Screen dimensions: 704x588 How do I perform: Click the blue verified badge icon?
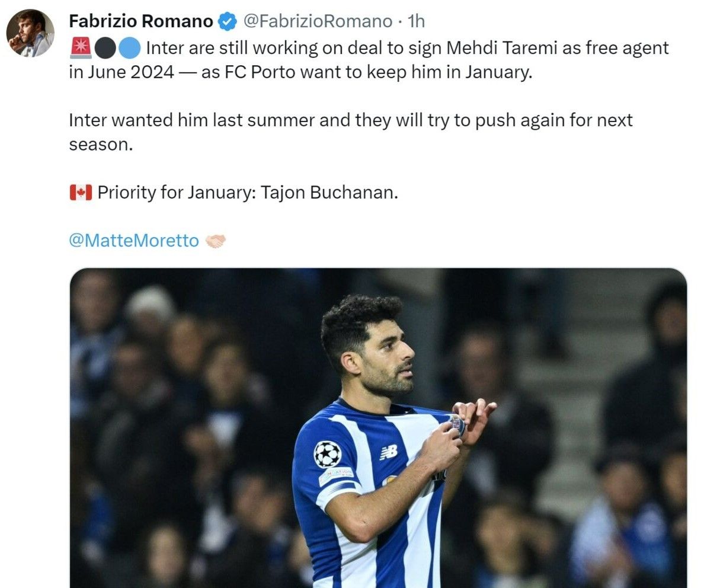(x=227, y=21)
